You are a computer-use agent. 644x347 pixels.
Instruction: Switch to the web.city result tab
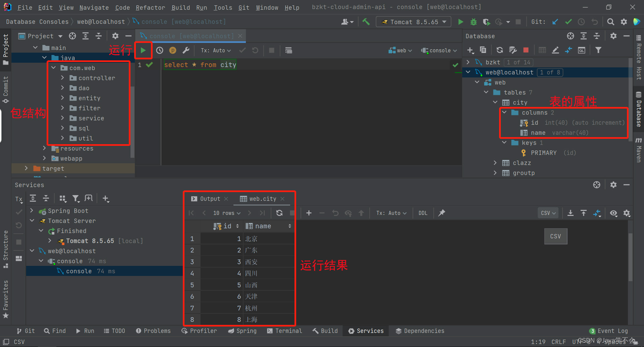[262, 198]
